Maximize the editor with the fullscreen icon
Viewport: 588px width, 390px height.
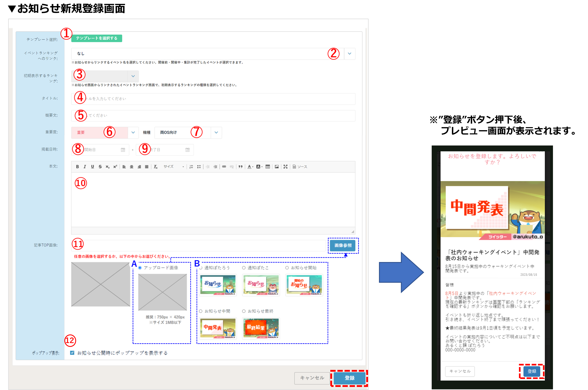pos(285,167)
